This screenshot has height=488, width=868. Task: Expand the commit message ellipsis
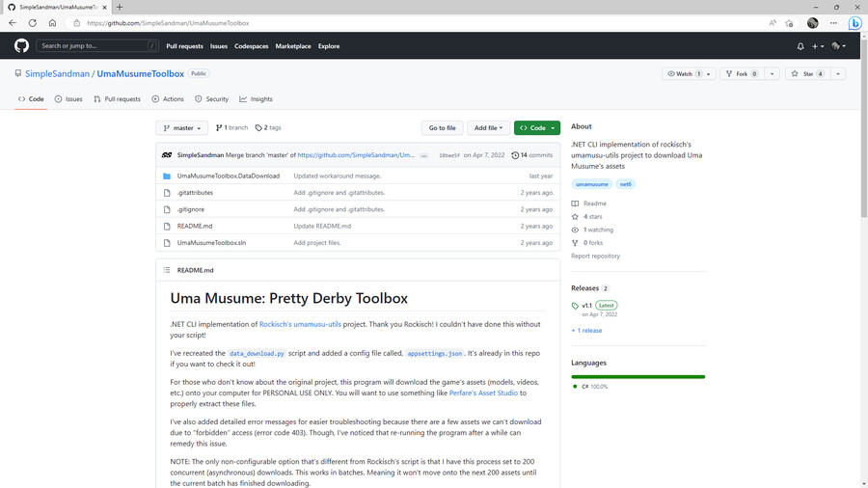[424, 156]
